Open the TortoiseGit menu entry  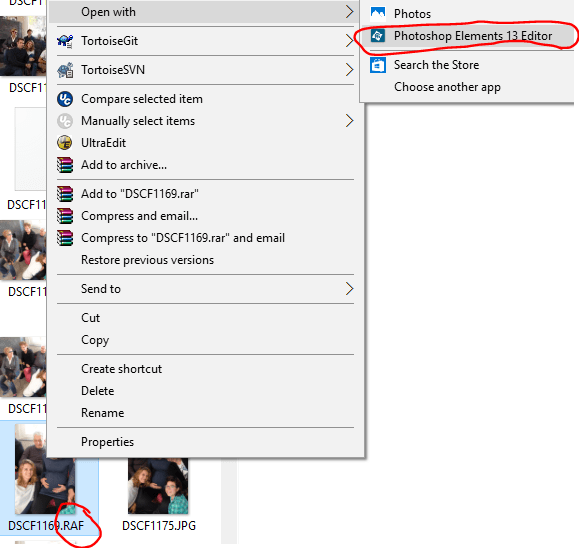(205, 41)
